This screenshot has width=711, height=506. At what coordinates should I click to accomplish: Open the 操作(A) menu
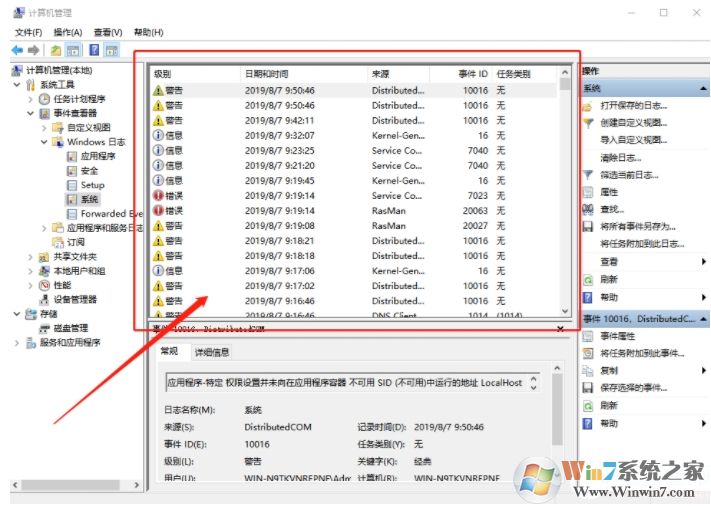[68, 32]
